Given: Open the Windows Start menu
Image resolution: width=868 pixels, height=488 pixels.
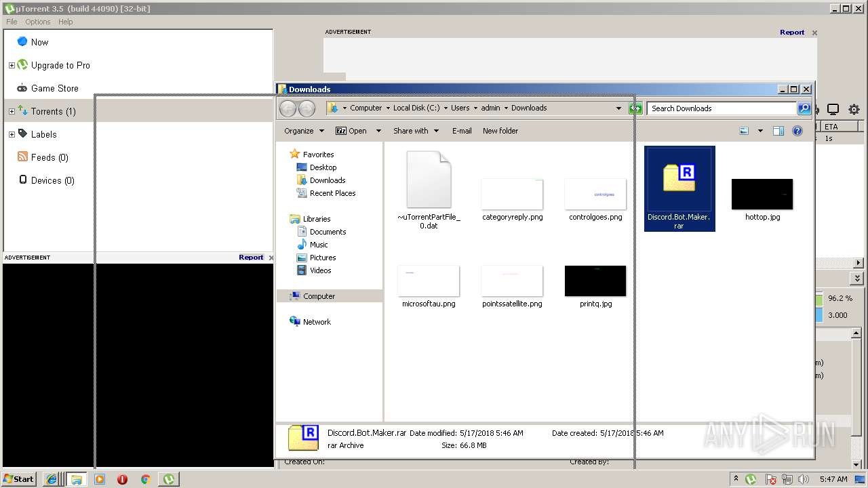Looking at the screenshot, I should click(x=19, y=479).
